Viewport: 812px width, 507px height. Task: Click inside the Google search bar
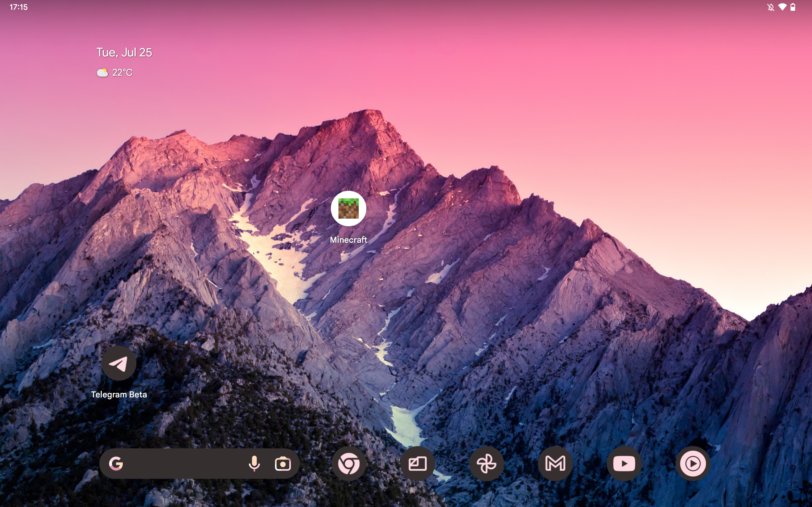[x=185, y=463]
